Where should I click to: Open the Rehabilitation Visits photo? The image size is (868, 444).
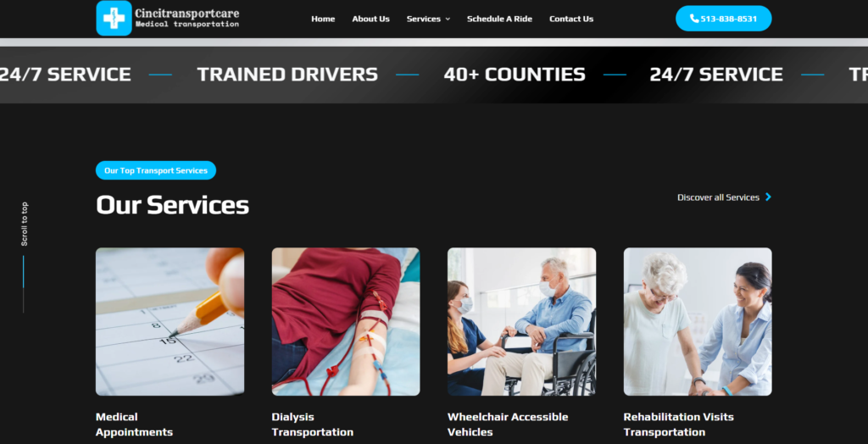(x=698, y=322)
